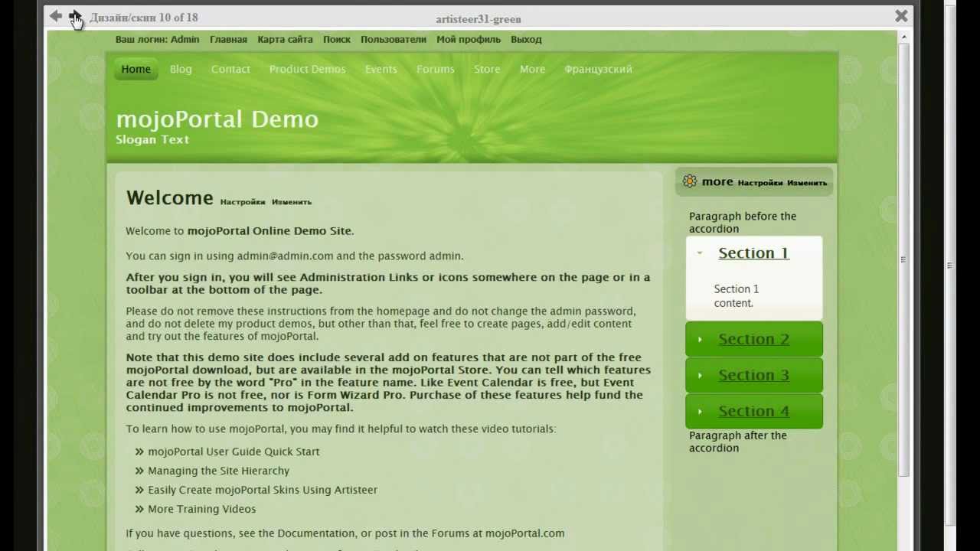This screenshot has height=551, width=980.
Task: Go to previous skin with left arrow
Action: [55, 16]
